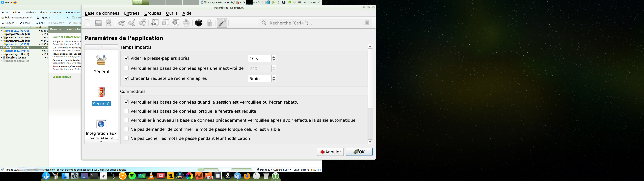This screenshot has width=644, height=181.
Task: Open the Outils menu in KeePassXC
Action: (x=172, y=13)
